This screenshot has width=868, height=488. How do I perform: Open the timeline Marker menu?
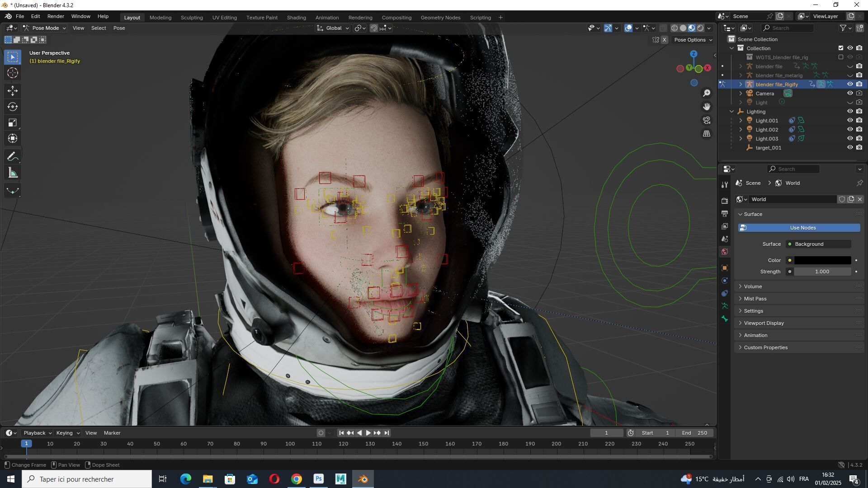click(112, 433)
